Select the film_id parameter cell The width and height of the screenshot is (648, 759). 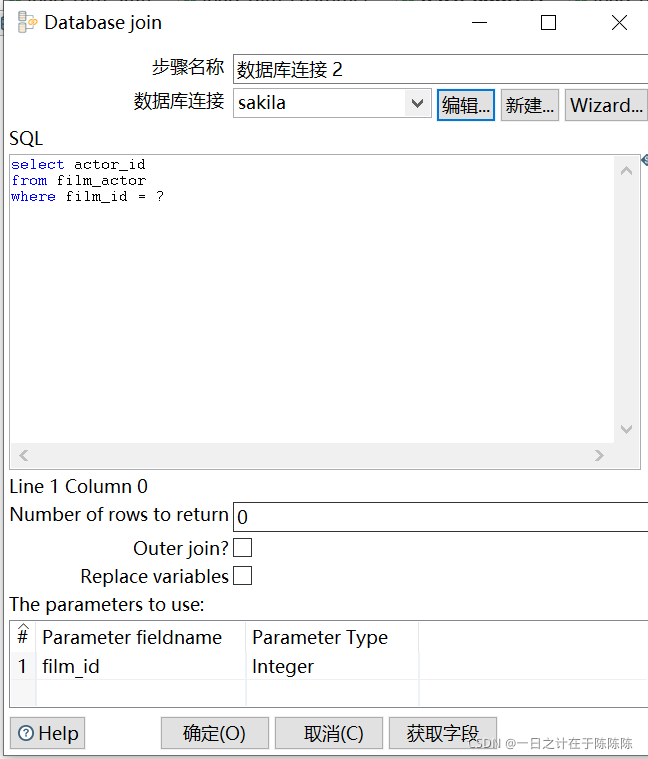[x=141, y=666]
